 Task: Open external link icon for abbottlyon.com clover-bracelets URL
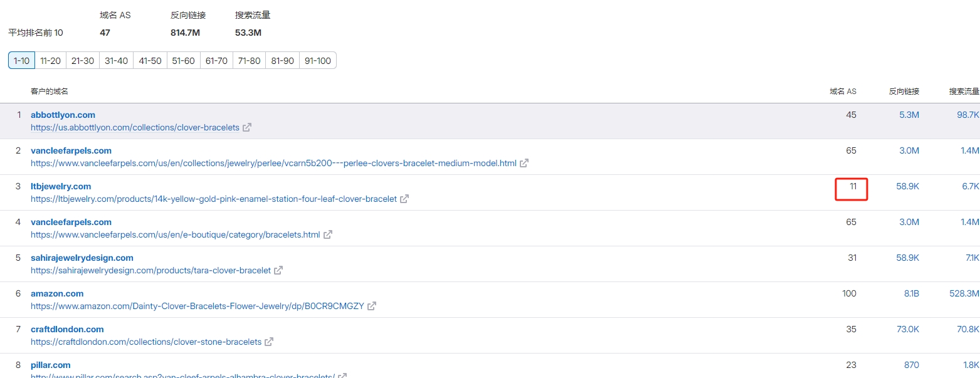247,127
